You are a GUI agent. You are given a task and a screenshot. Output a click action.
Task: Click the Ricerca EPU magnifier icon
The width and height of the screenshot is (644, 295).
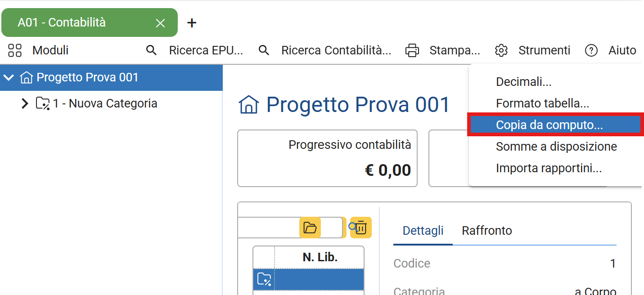coord(152,50)
